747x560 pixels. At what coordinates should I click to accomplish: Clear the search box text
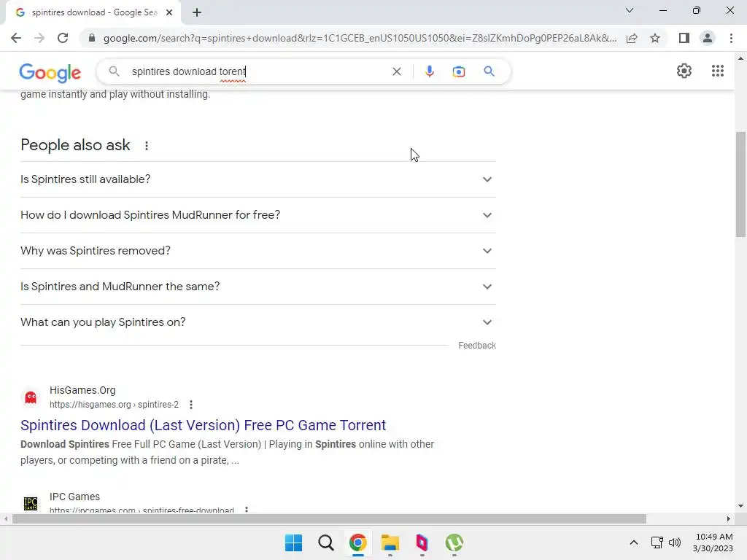click(x=396, y=71)
